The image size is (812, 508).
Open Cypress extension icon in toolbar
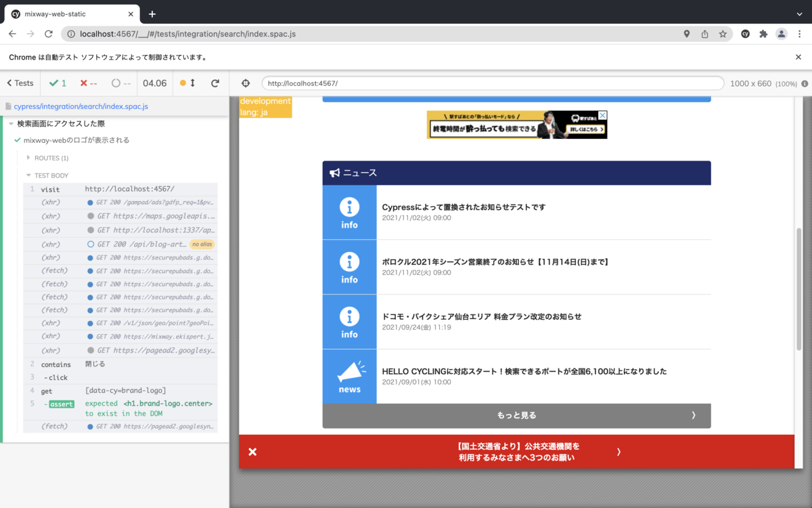(745, 34)
